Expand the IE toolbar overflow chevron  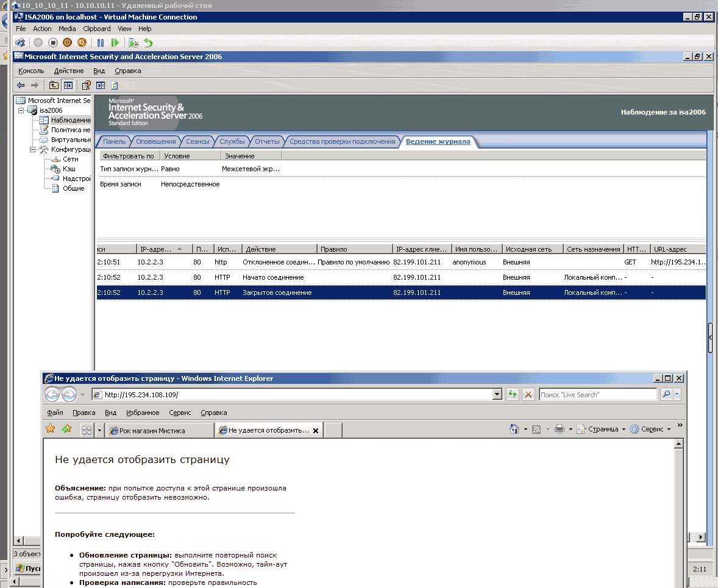pyautogui.click(x=680, y=425)
